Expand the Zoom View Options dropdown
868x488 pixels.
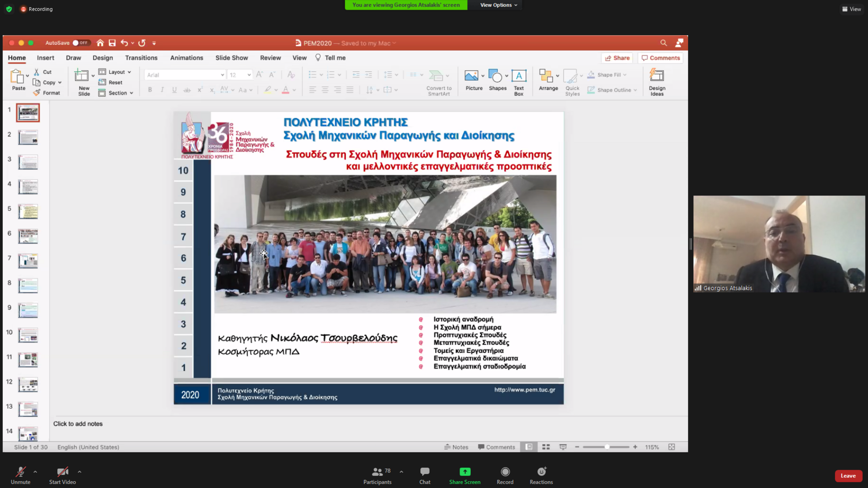[x=498, y=5]
